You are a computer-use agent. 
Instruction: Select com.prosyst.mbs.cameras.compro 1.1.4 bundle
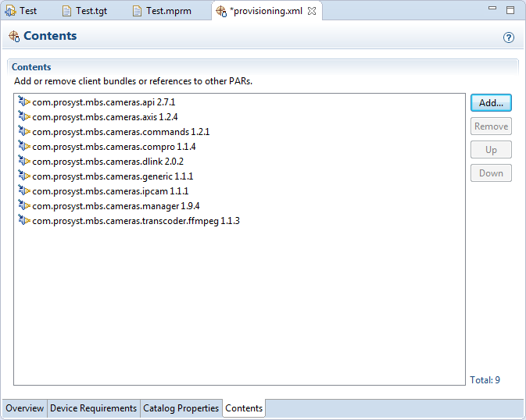pos(113,147)
